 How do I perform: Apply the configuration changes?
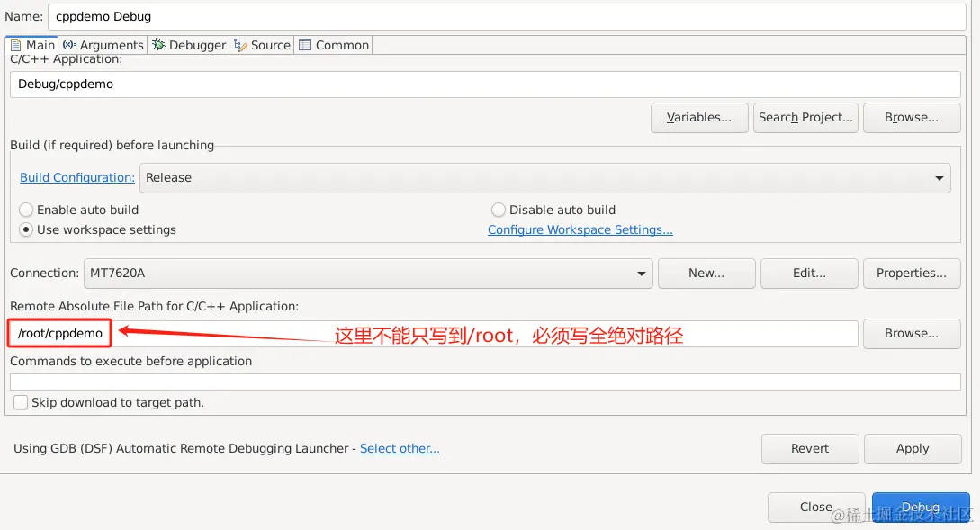coord(913,449)
